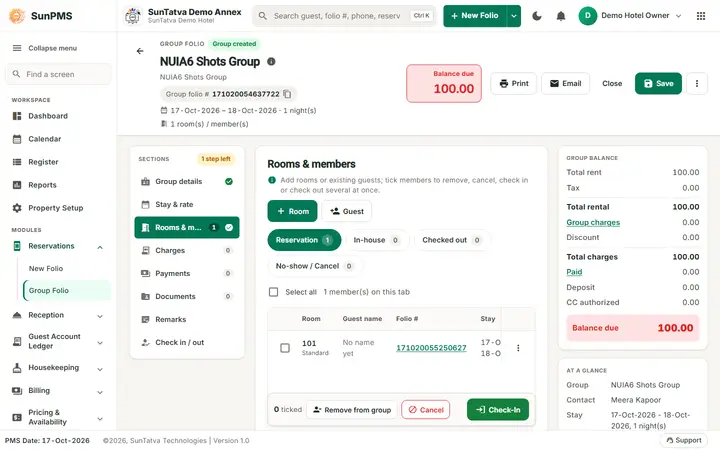Click the red Cancel button

click(x=426, y=410)
